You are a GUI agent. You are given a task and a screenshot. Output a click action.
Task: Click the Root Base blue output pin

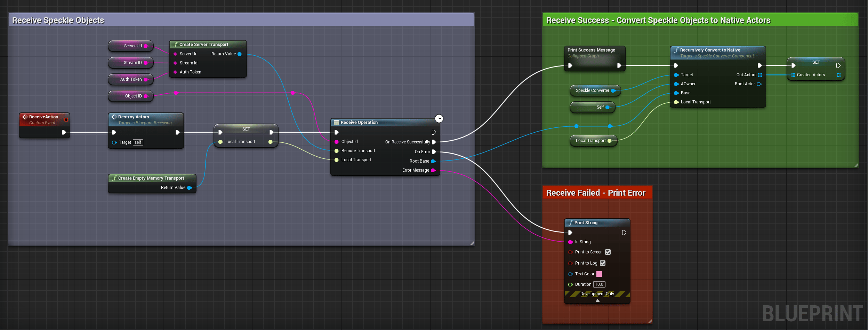coord(433,161)
